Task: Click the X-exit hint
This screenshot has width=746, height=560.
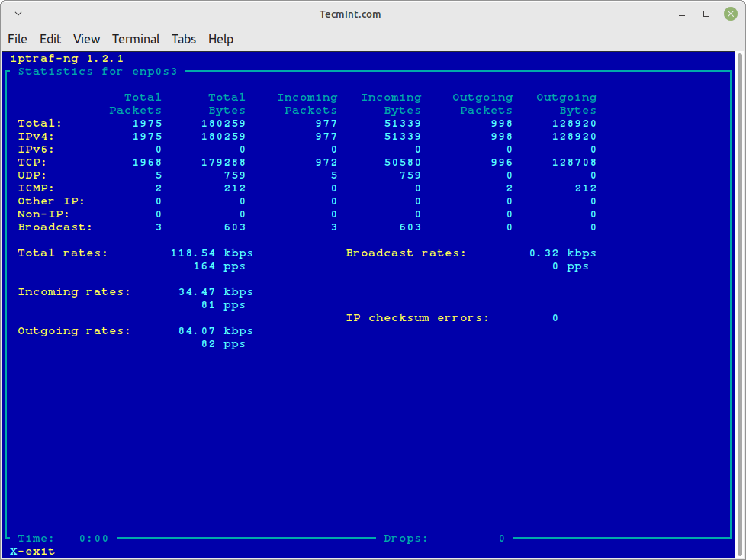Action: click(x=32, y=552)
